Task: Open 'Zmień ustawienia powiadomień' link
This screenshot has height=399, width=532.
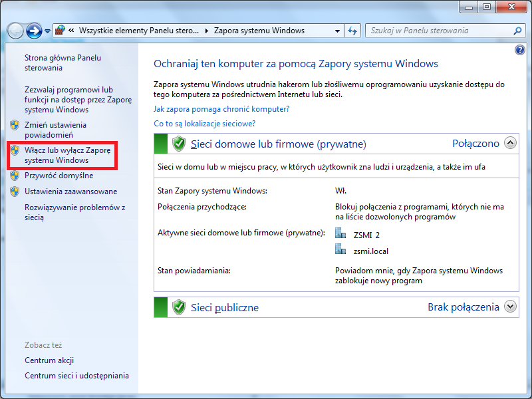Action: pos(55,130)
